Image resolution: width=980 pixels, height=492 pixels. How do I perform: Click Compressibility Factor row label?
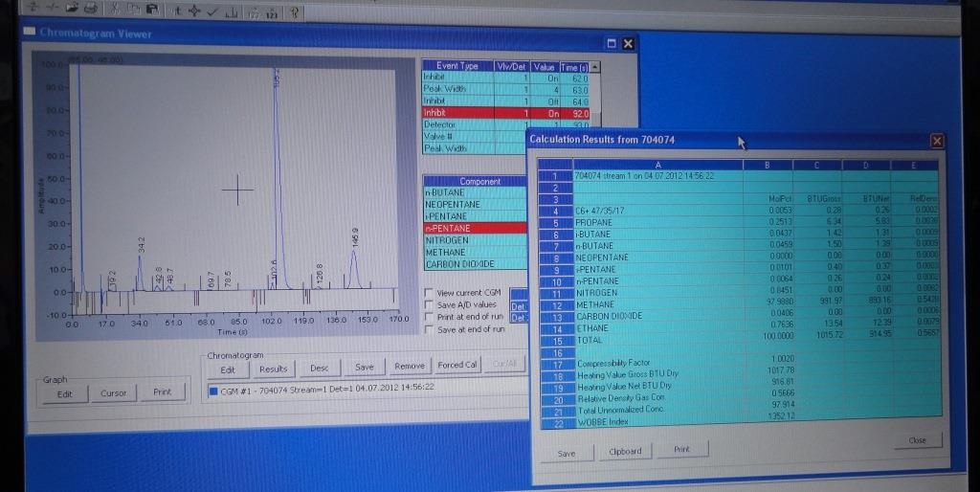click(x=613, y=363)
